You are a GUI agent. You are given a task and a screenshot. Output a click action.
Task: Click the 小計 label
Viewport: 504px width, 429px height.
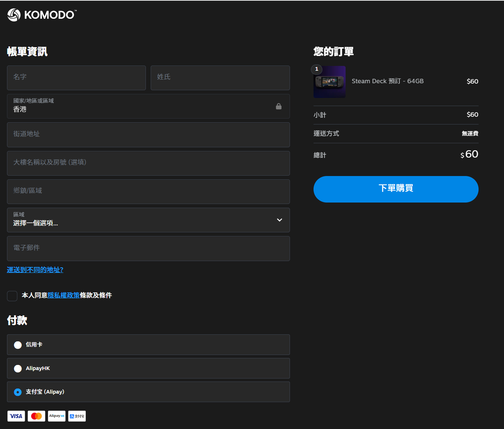(x=320, y=115)
